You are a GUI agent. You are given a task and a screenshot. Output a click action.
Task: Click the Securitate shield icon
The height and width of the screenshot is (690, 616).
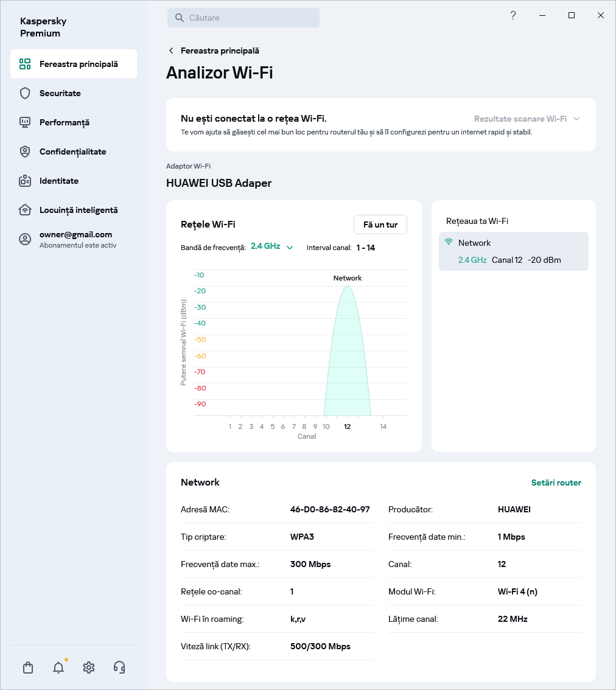pyautogui.click(x=25, y=93)
